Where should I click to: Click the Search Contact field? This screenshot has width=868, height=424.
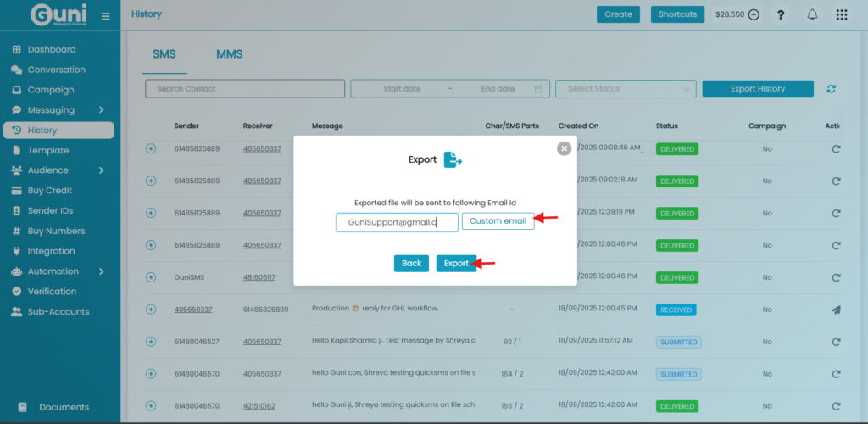[245, 89]
